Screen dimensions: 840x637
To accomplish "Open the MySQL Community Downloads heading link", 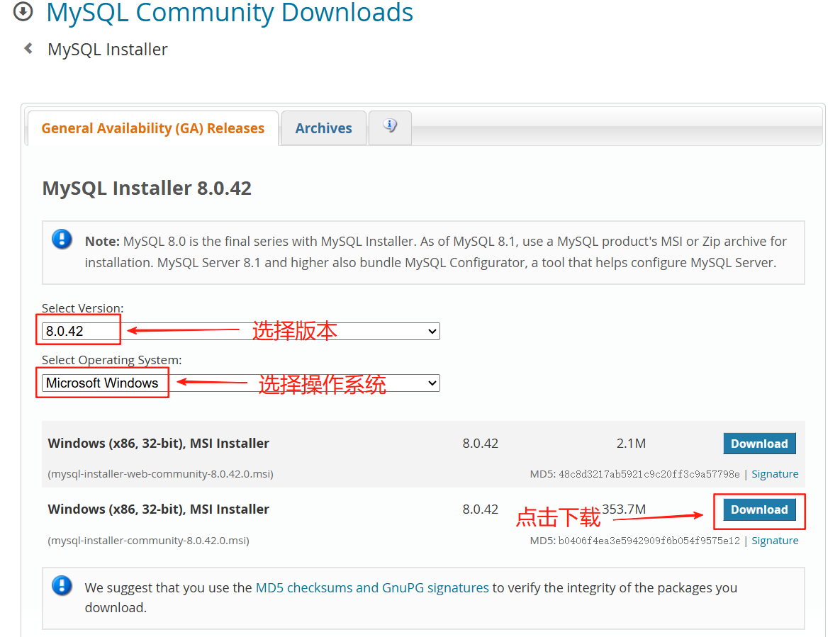I will point(230,12).
